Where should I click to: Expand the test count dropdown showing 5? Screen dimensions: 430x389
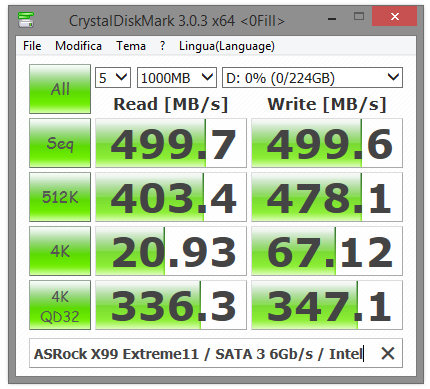pyautogui.click(x=113, y=78)
